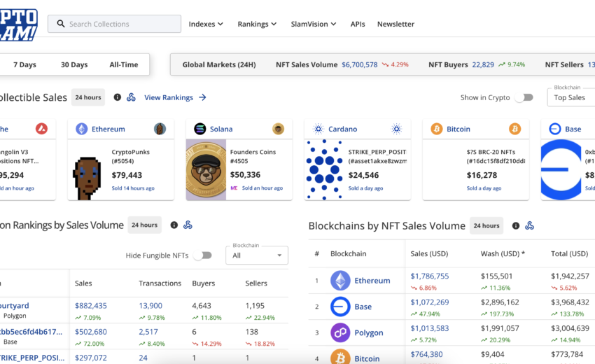This screenshot has height=364, width=595.
Task: Click the Ethereum logo in sales card
Action: point(82,129)
